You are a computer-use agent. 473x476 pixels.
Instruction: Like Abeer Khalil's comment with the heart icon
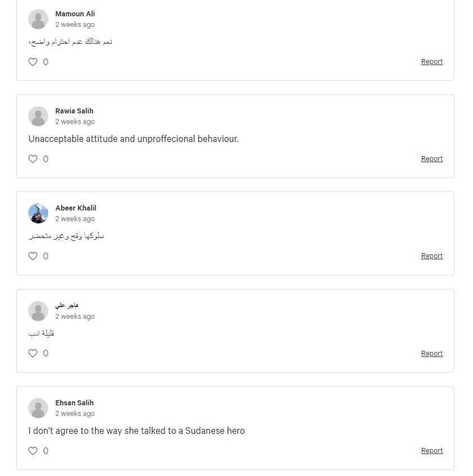33,256
